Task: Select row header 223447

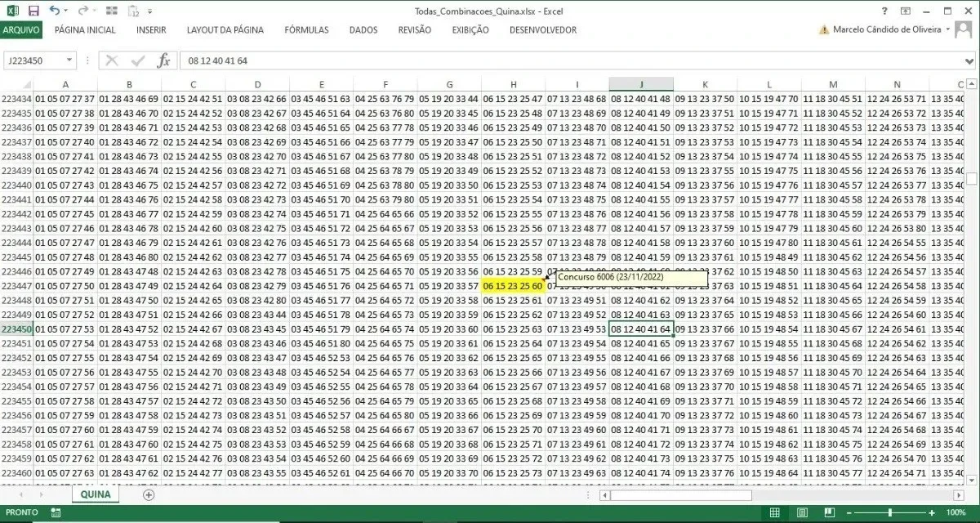Action: tap(16, 286)
